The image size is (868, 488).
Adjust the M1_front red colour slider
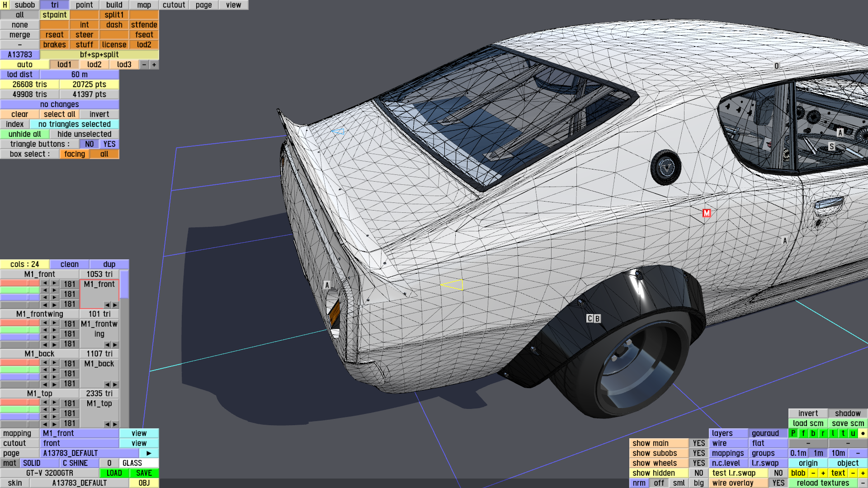pos(20,283)
